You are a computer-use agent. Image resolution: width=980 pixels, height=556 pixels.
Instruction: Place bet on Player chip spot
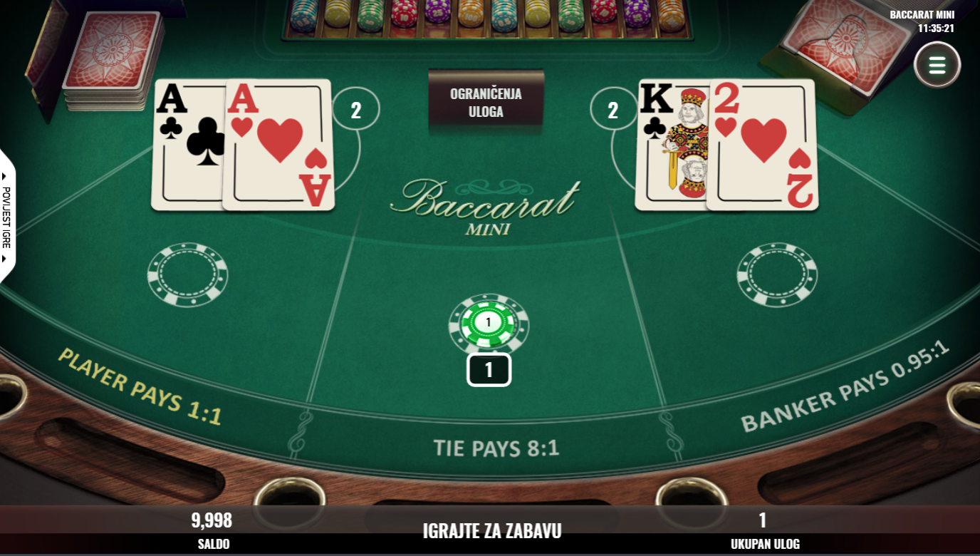[x=187, y=275]
